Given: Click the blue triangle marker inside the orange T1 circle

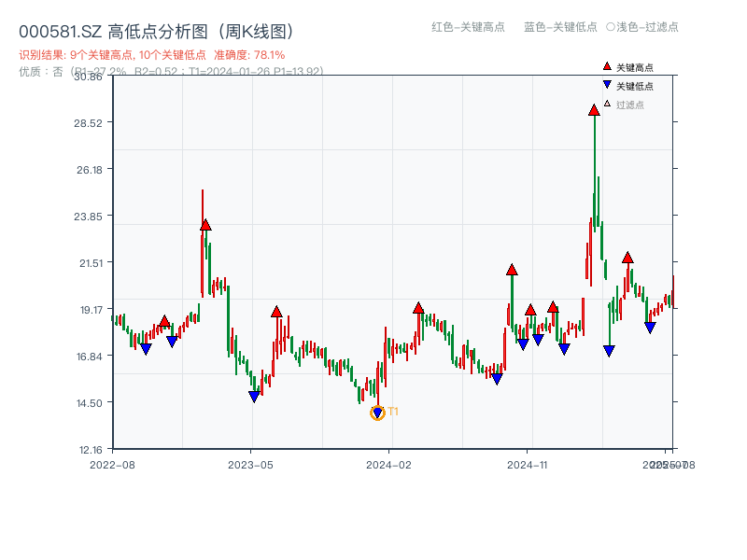Looking at the screenshot, I should tap(377, 411).
